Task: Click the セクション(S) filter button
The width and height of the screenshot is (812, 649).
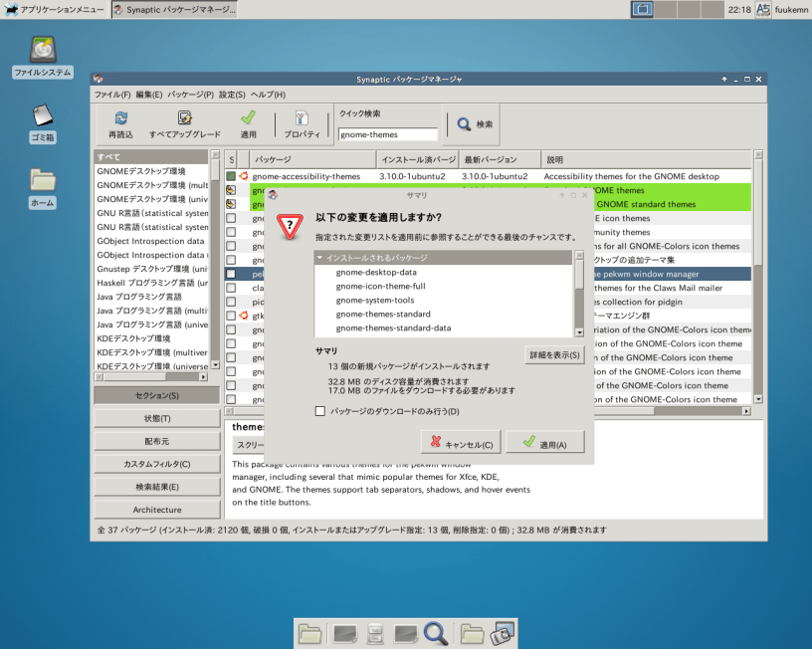Action: pos(157,395)
